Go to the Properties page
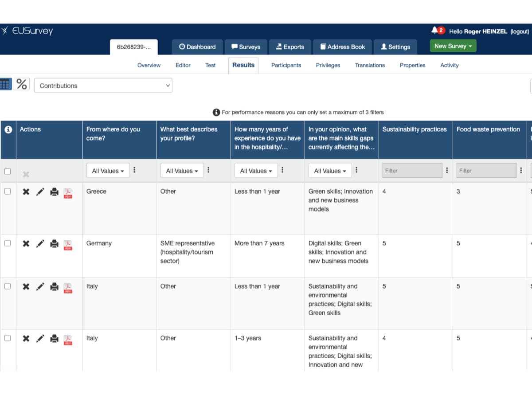532x399 pixels. pos(413,65)
